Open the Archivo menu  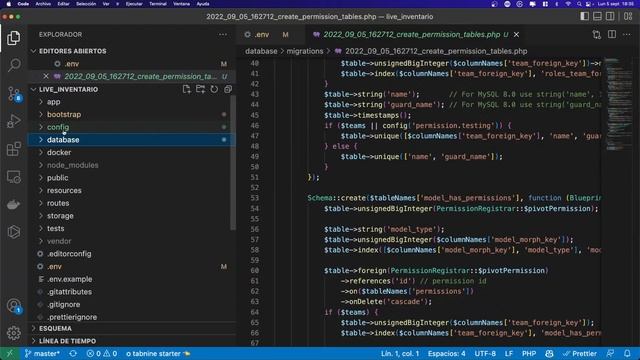[43, 4]
